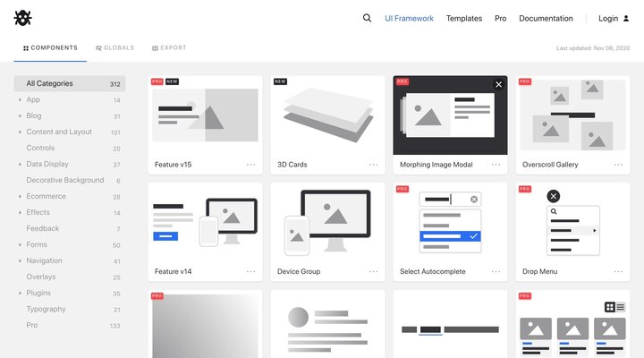Switch to the Globals tab
This screenshot has width=644, height=358.
[x=114, y=47]
